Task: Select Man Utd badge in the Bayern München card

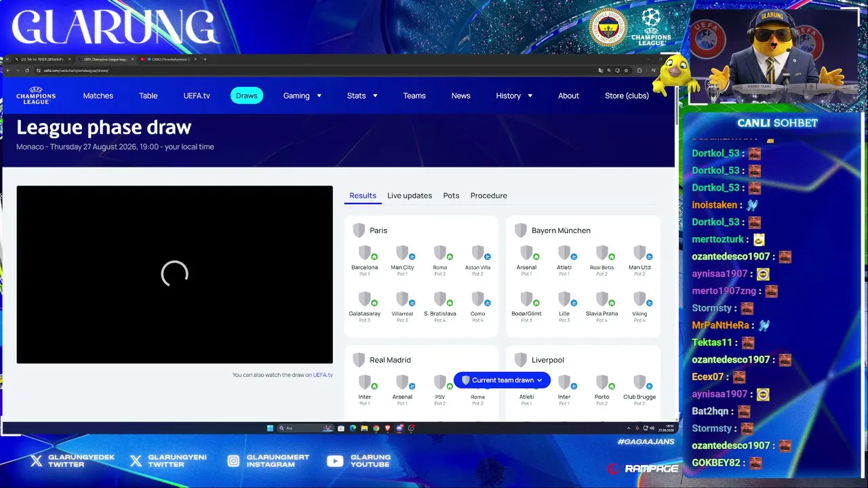Action: [x=639, y=253]
